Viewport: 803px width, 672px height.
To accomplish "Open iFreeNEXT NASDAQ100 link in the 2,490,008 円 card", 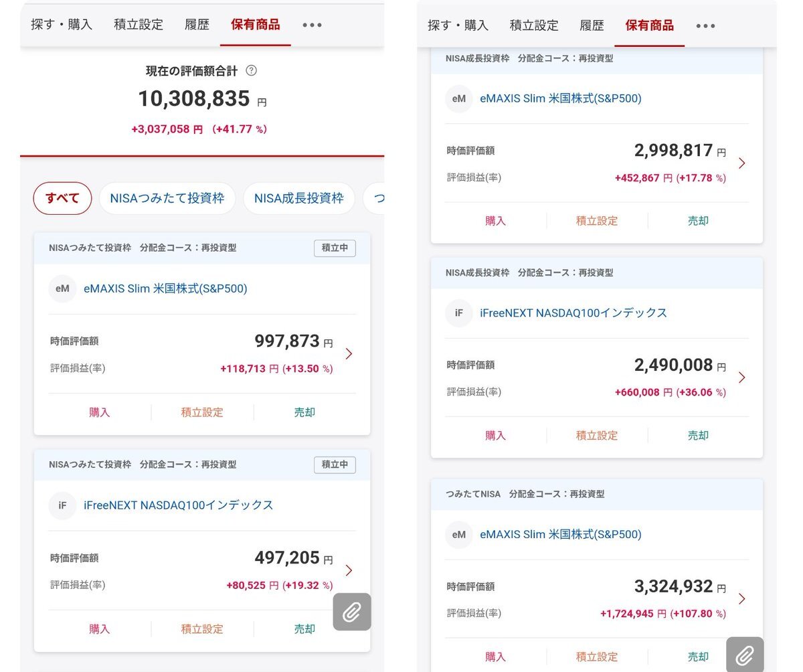I will click(573, 313).
